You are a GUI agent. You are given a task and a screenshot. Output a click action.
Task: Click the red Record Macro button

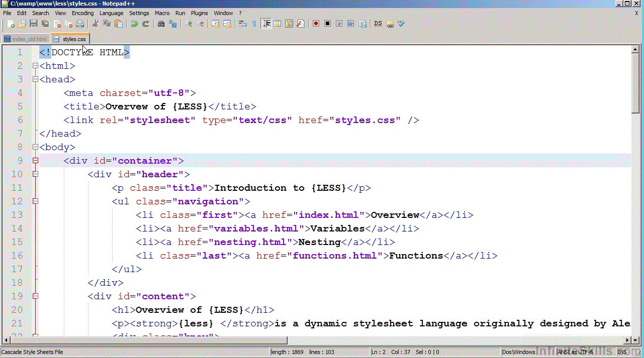click(x=316, y=24)
